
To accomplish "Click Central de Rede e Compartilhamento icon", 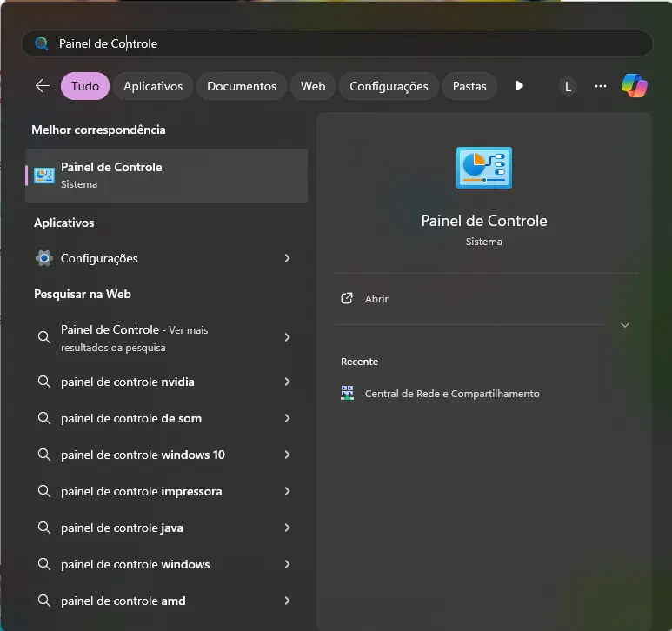I will (x=347, y=393).
